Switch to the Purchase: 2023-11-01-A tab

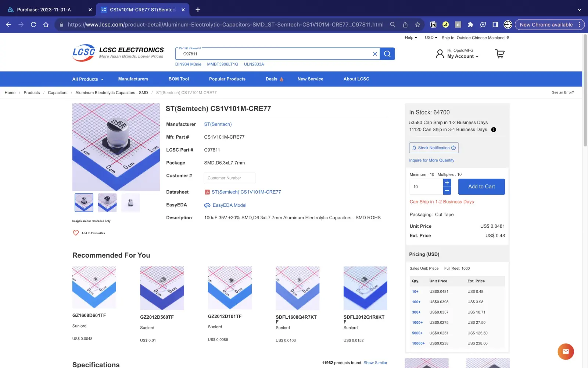pos(44,10)
